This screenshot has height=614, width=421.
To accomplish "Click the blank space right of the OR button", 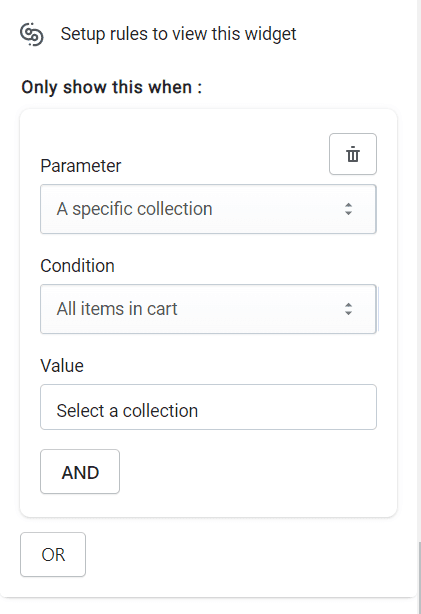I will click(x=243, y=554).
